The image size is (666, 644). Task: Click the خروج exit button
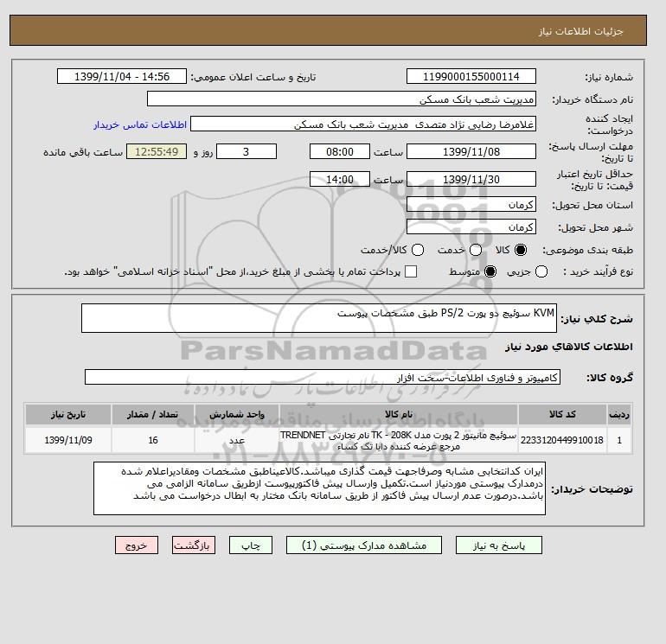click(x=137, y=545)
